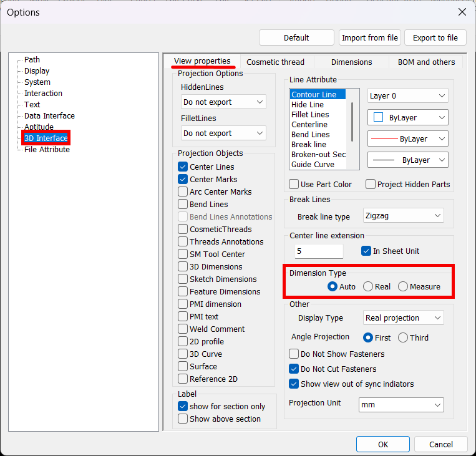The image size is (476, 456).
Task: Select Third angle projection radio
Action: click(403, 337)
